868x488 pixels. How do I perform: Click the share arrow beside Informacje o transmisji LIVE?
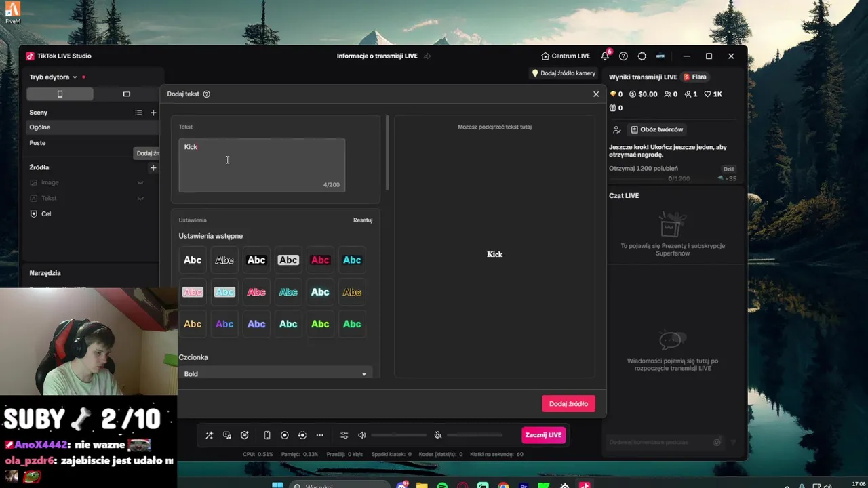click(427, 56)
